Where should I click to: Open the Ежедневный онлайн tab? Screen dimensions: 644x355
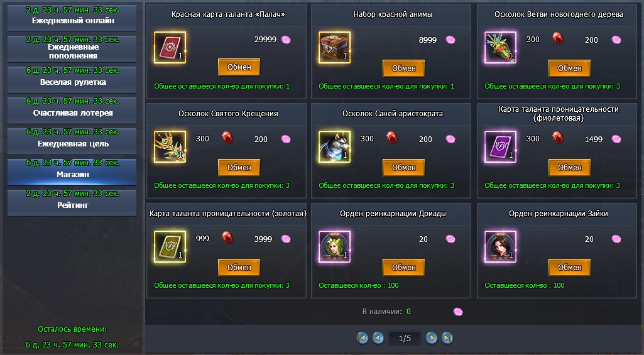pos(72,17)
